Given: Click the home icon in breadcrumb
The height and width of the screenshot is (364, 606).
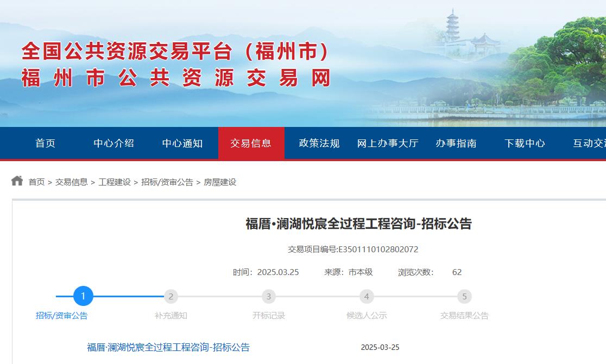Looking at the screenshot, I should pos(17,181).
